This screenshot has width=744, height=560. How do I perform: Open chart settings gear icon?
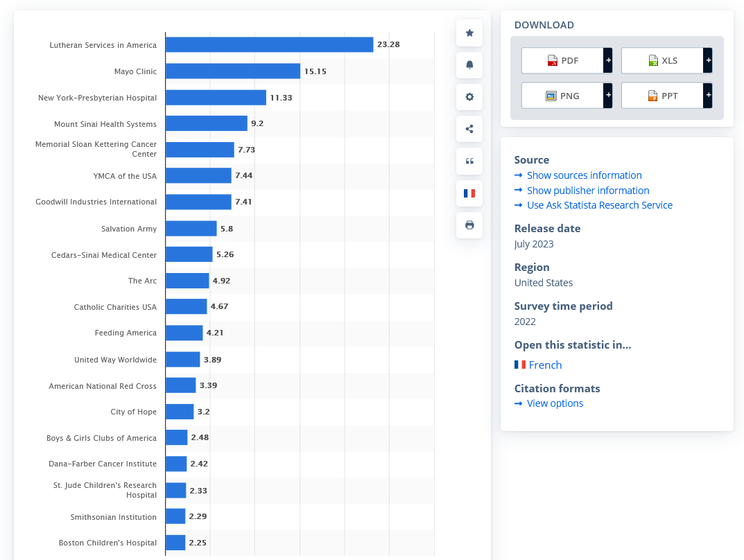(469, 97)
